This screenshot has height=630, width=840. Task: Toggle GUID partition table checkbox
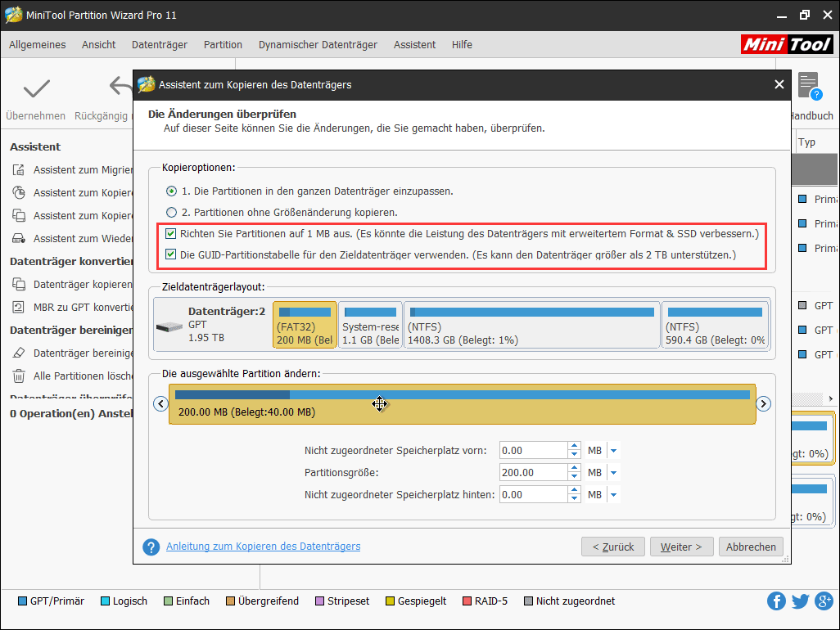tap(171, 255)
